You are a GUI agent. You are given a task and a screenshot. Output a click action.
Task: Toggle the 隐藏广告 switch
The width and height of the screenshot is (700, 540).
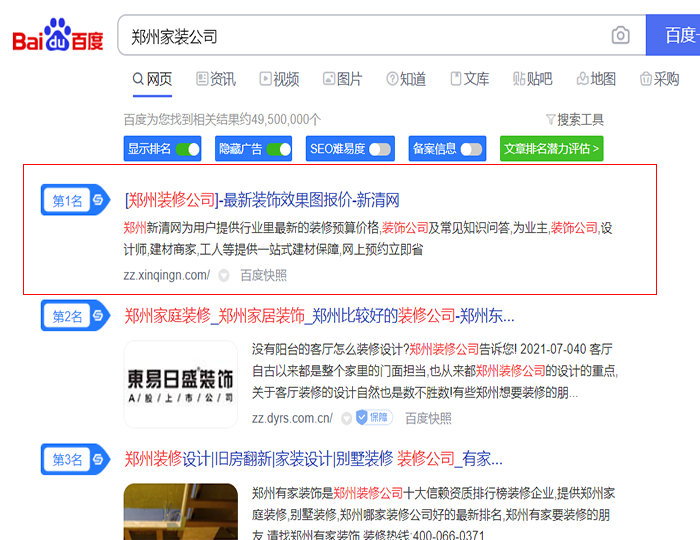[279, 149]
